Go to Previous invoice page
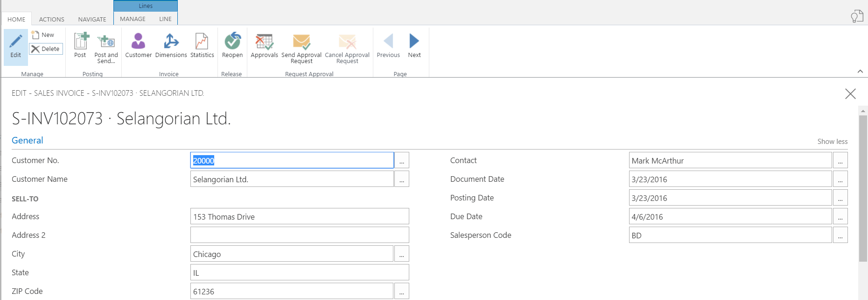The height and width of the screenshot is (300, 868). 388,45
